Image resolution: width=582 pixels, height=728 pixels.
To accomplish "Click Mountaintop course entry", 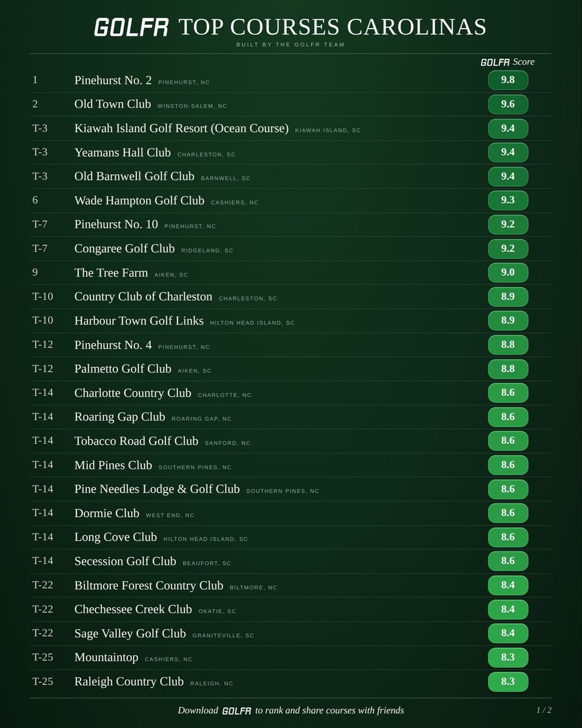I will coord(106,658).
